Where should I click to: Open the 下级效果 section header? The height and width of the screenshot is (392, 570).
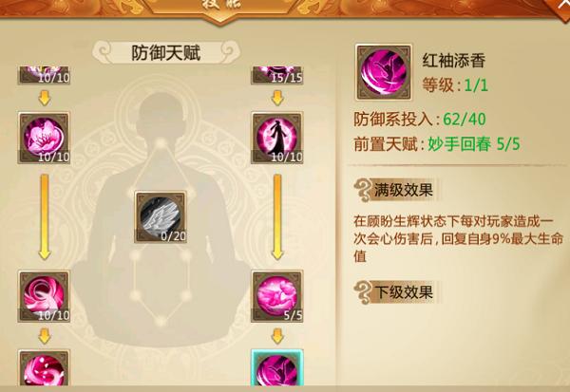click(x=396, y=292)
